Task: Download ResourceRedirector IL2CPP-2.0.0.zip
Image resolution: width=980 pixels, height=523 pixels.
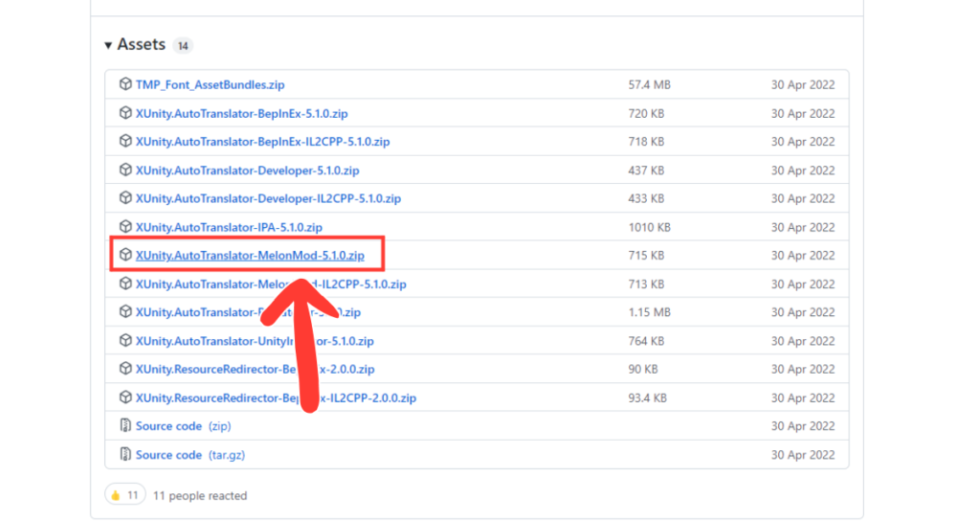Action: [276, 398]
